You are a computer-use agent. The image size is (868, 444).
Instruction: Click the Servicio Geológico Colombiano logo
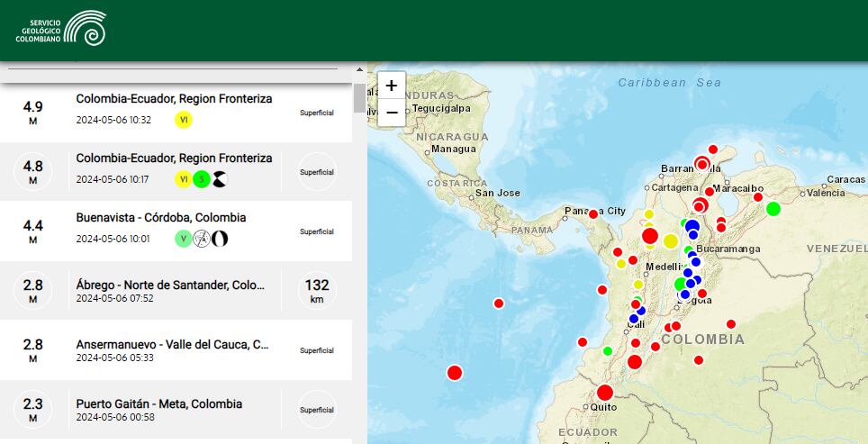pyautogui.click(x=61, y=29)
